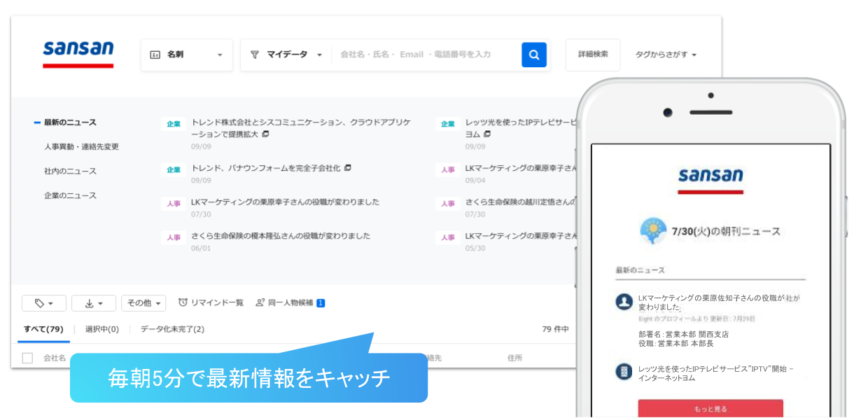Tap the 7/30(火)の朝刊ニュース heading on the phone
Viewport: 868px width, 418px height.
pos(726,231)
